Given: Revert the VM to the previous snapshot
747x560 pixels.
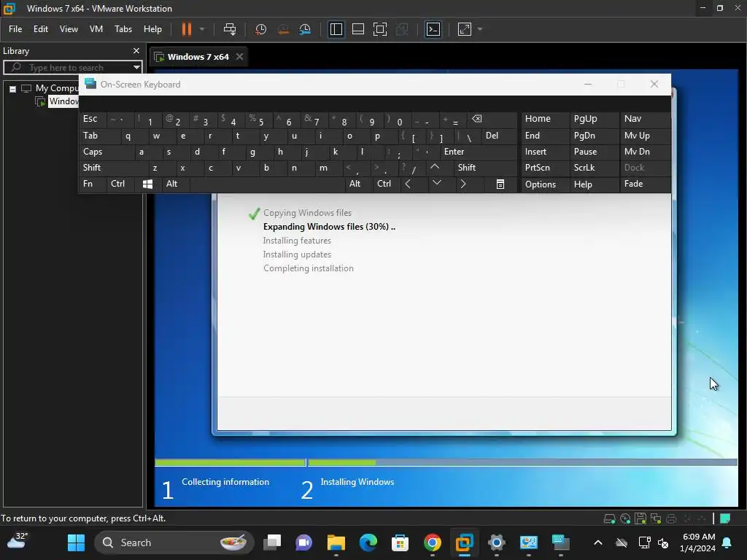Looking at the screenshot, I should [x=283, y=29].
